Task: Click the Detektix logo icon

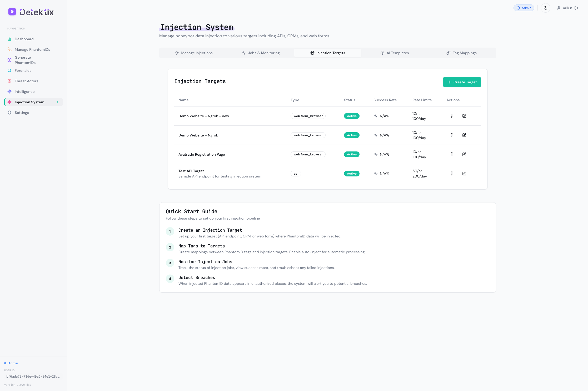Action: pyautogui.click(x=12, y=12)
